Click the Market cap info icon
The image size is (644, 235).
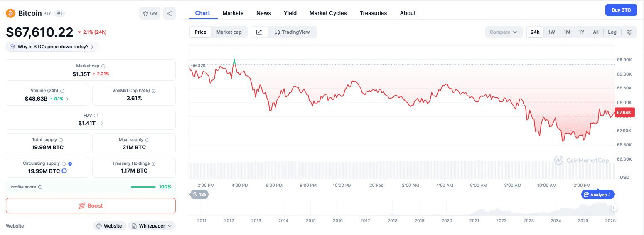pos(103,66)
